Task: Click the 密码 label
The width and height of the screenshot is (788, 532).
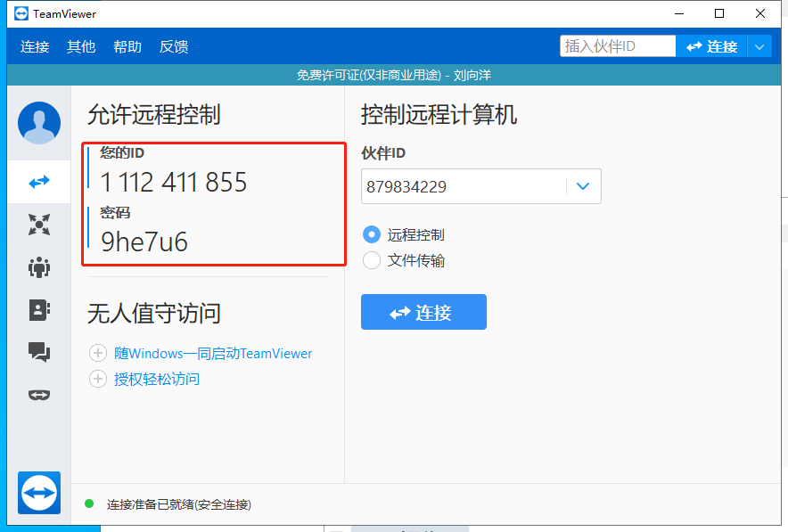Action: (115, 213)
